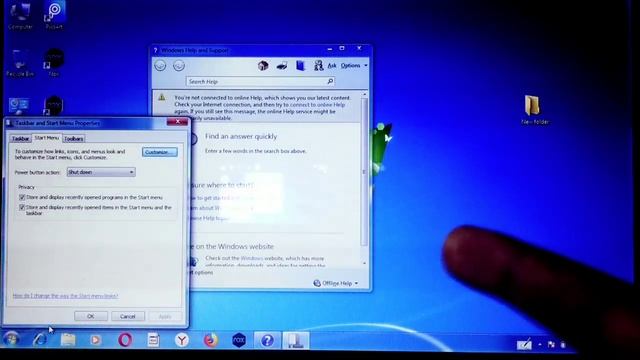Click the Help scrollbar up arrow
Image resolution: width=640 pixels, height=360 pixels.
click(x=364, y=94)
